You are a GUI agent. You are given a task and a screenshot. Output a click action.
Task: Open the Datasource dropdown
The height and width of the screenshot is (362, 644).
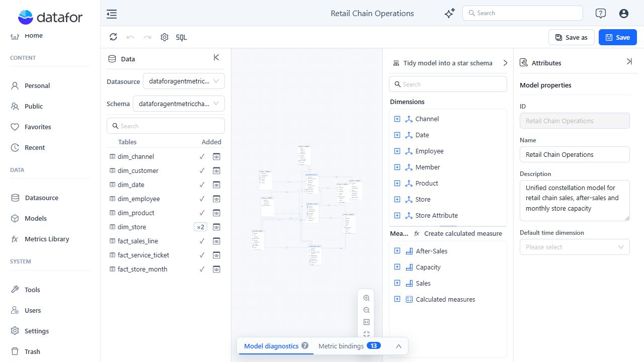[184, 81]
